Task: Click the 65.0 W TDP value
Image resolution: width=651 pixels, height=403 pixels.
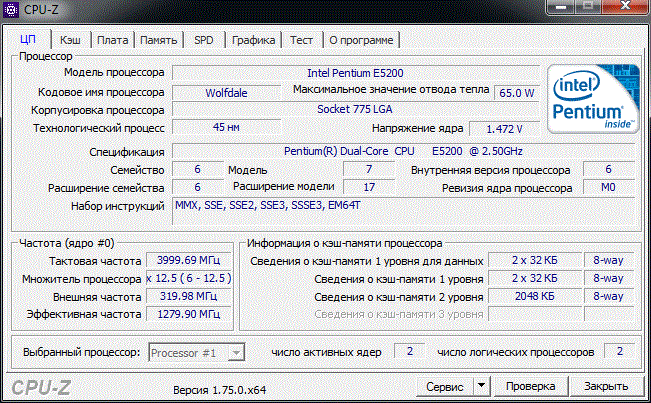Action: click(x=517, y=93)
